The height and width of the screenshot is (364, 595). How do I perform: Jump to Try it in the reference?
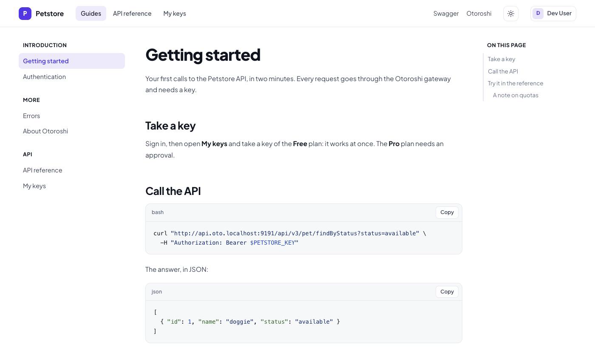[516, 83]
